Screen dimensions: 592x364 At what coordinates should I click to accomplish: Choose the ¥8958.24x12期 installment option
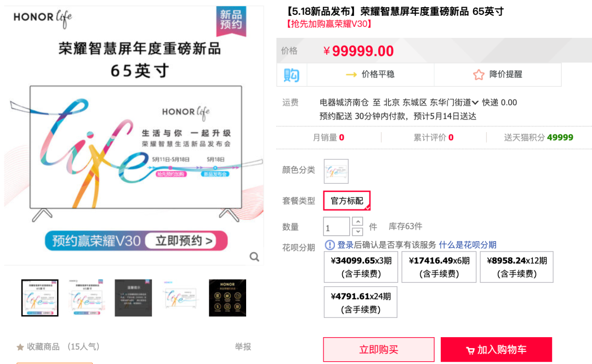pos(516,267)
